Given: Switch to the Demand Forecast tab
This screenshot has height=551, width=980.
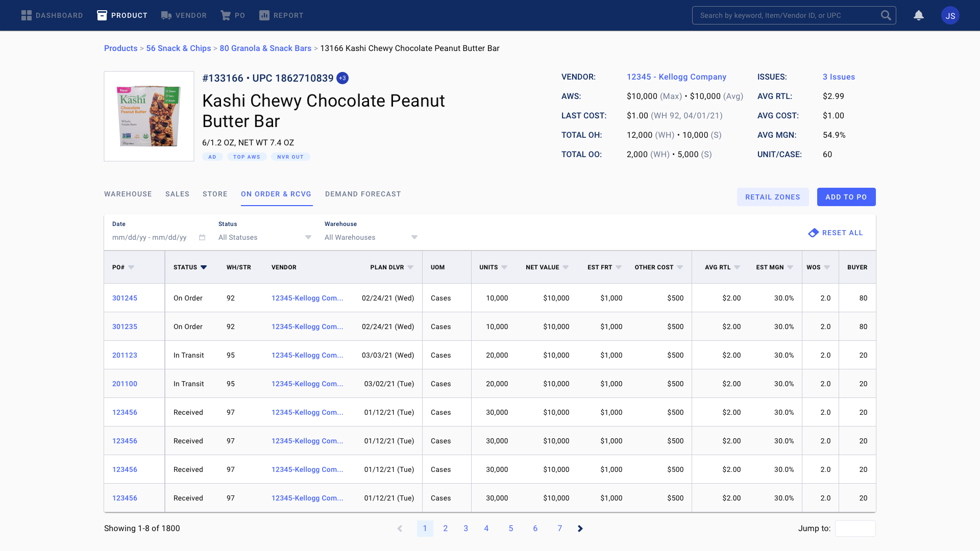Looking at the screenshot, I should tap(363, 194).
